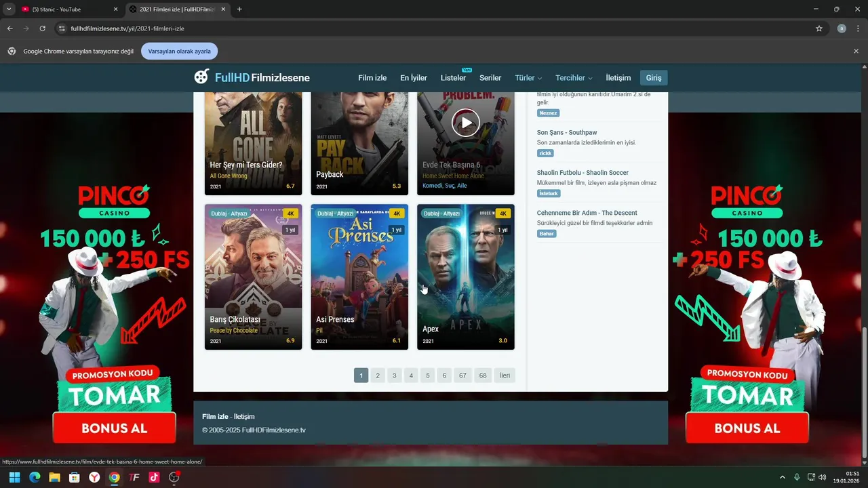Click 4K badge on Apex poster
Image resolution: width=868 pixels, height=488 pixels.
(x=502, y=213)
